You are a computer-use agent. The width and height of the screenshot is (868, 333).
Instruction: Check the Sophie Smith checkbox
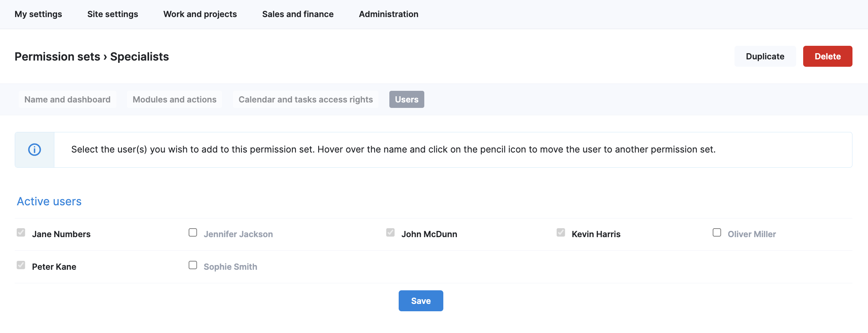(x=193, y=265)
